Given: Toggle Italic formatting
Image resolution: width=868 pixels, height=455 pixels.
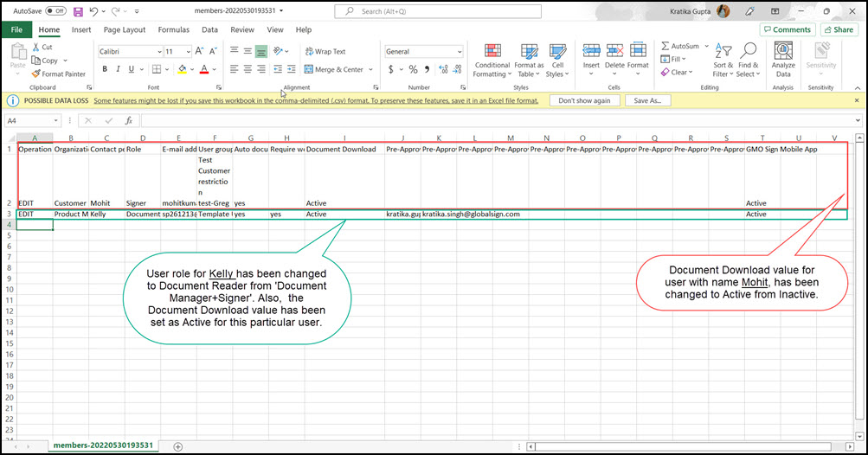Looking at the screenshot, I should 118,69.
